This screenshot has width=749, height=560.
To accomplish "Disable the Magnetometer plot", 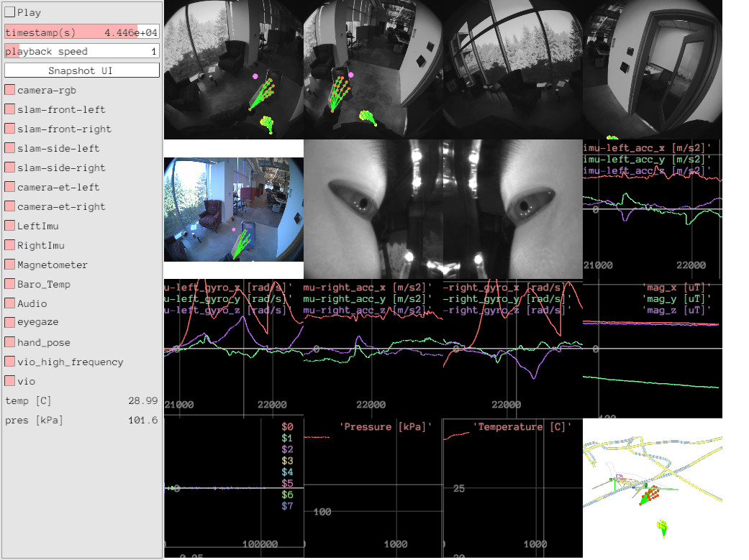I will tap(10, 265).
